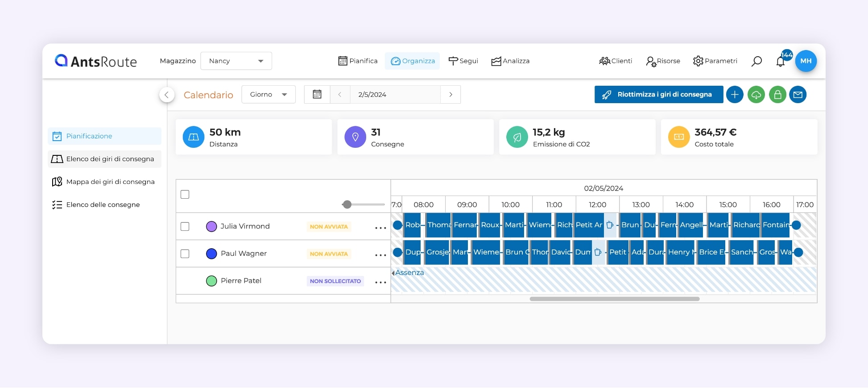The height and width of the screenshot is (388, 868).
Task: Open the Magazzino Nancy dropdown
Action: [236, 61]
